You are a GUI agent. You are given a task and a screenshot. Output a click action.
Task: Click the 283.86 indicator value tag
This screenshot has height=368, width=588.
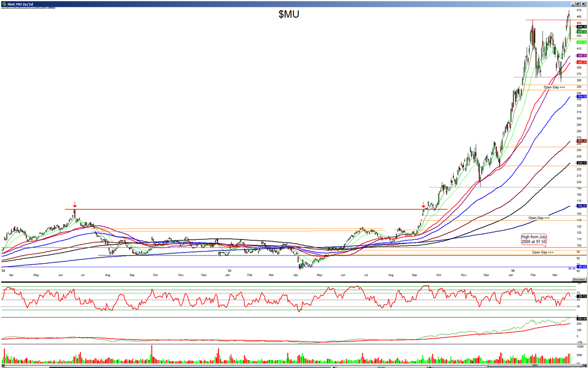[x=582, y=319]
